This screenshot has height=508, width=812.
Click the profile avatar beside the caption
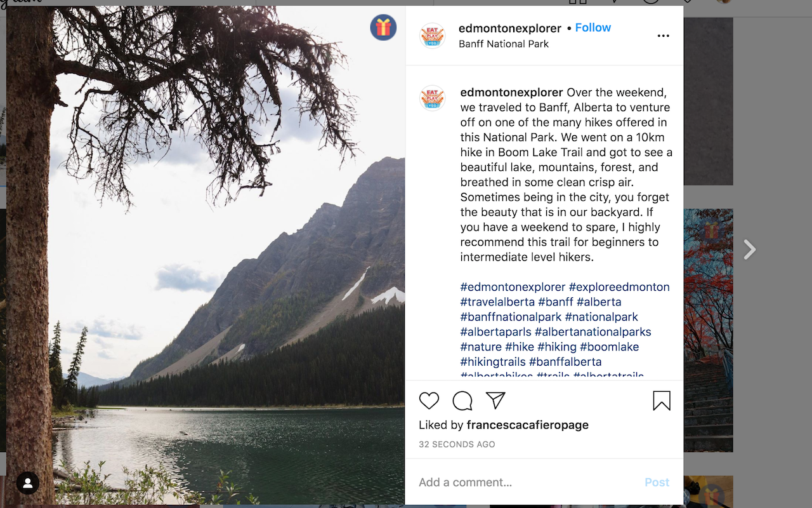pyautogui.click(x=433, y=99)
